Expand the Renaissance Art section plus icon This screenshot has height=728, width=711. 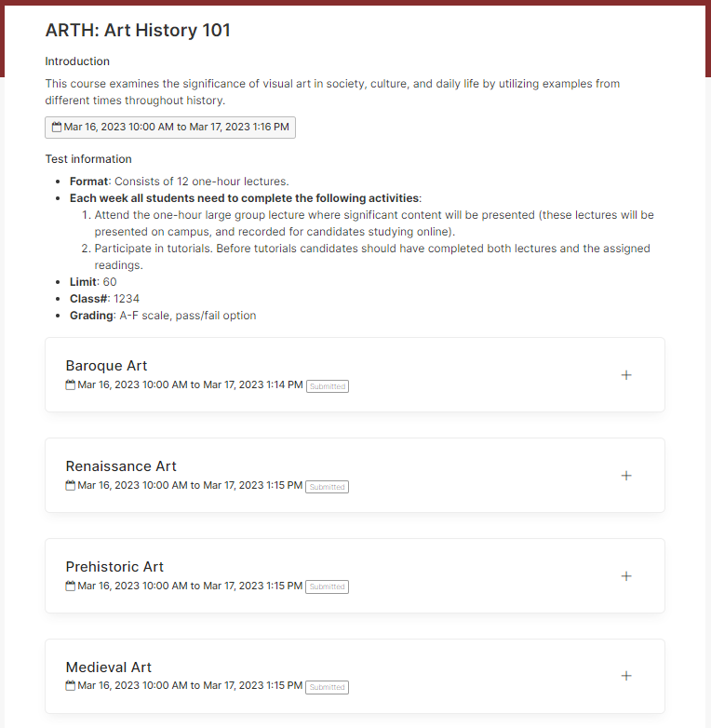tap(626, 476)
